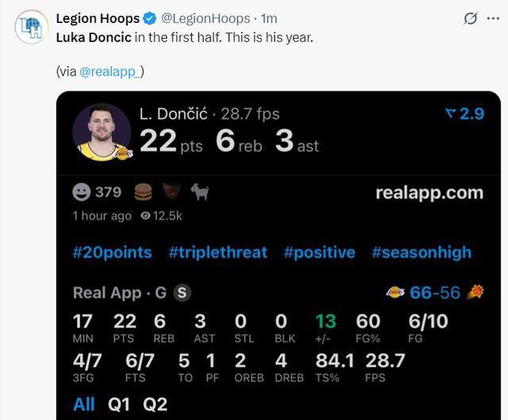Click the eye views icon
The image size is (508, 420).
click(146, 216)
